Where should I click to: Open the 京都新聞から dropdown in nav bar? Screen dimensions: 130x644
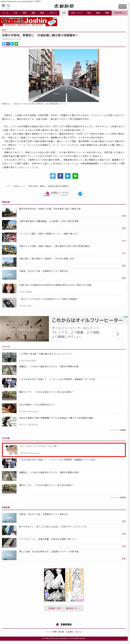tap(120, 13)
